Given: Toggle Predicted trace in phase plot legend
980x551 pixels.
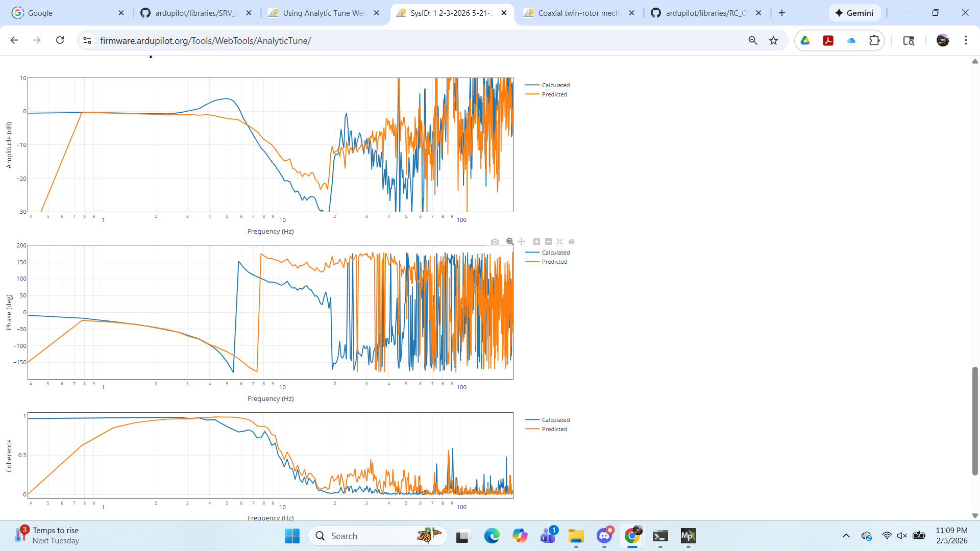Looking at the screenshot, I should pyautogui.click(x=554, y=262).
